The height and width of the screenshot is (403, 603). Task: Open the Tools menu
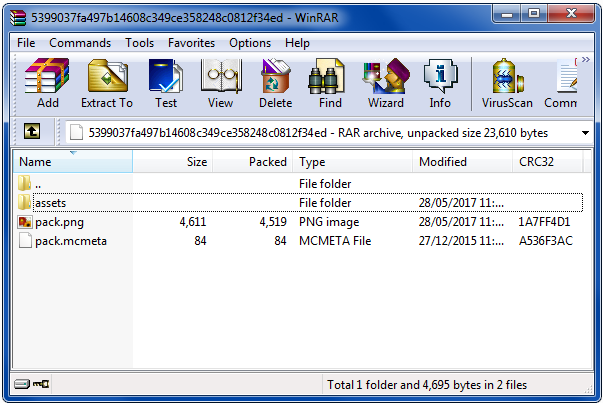pos(139,43)
